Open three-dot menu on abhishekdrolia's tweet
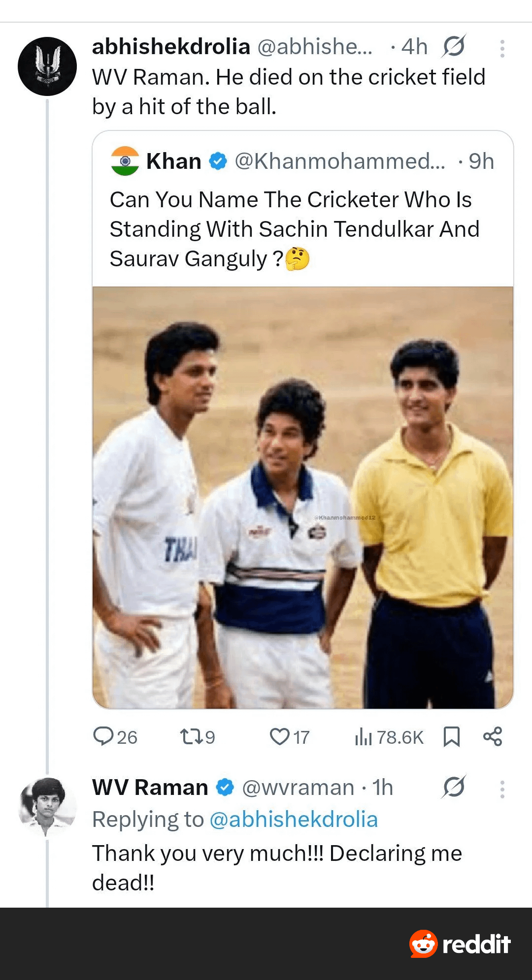The width and height of the screenshot is (532, 980). [x=502, y=48]
